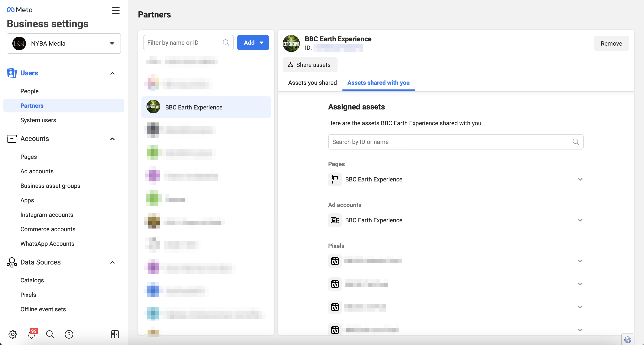Open the NYBA Media business dropdown
This screenshot has width=644, height=345.
click(64, 43)
